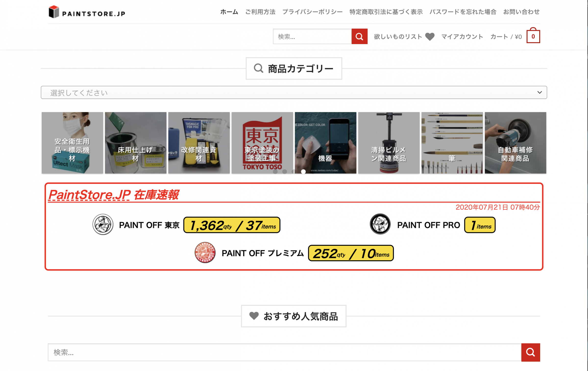Click the bottom 検索 input field
Image resolution: width=588 pixels, height=371 pixels.
pos(284,352)
